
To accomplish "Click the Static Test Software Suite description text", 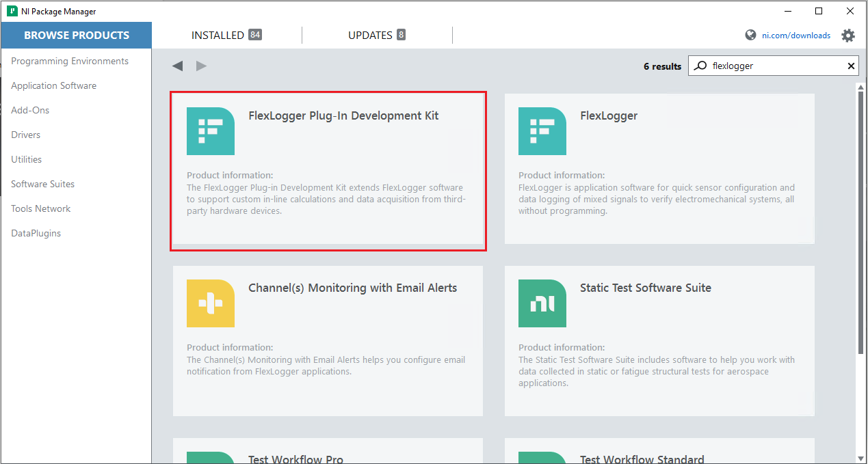I will pyautogui.click(x=657, y=372).
